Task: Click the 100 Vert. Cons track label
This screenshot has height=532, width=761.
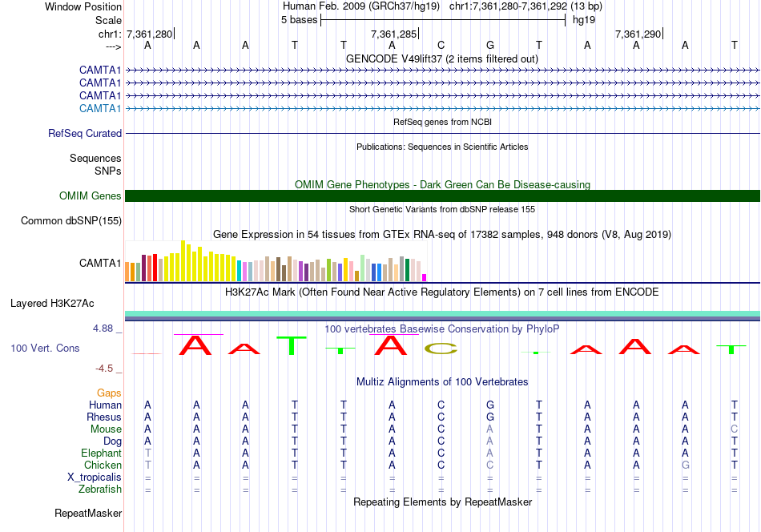Action: point(45,348)
